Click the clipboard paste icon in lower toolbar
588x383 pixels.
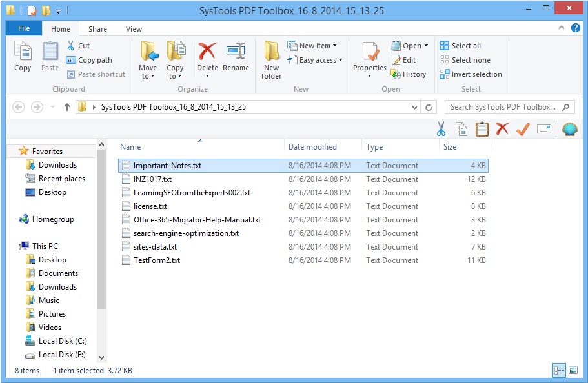(x=482, y=129)
